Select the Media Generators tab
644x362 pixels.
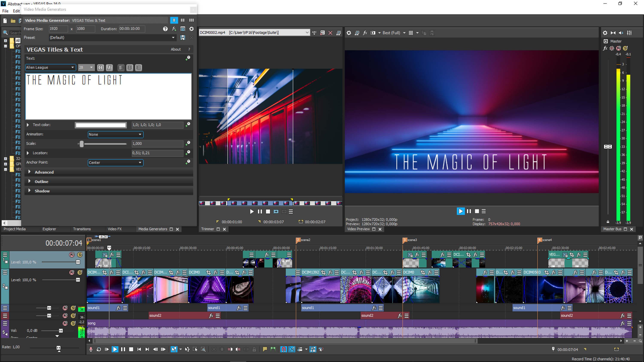point(153,229)
